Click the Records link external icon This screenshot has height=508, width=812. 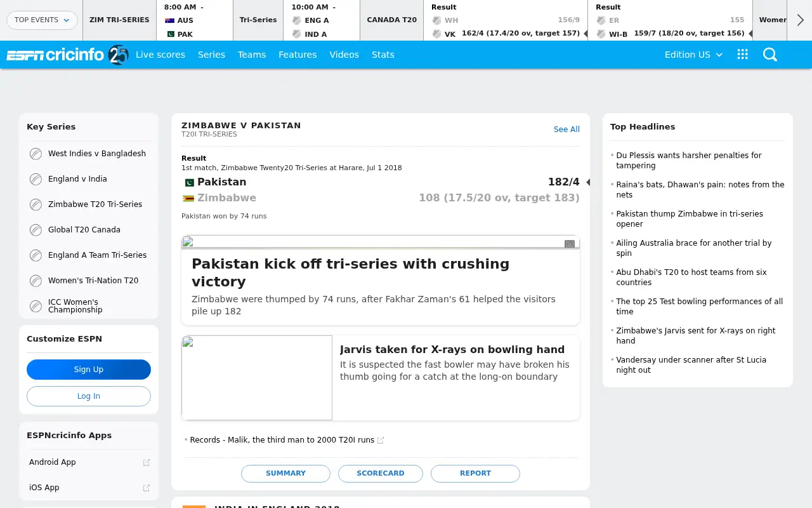(x=381, y=440)
